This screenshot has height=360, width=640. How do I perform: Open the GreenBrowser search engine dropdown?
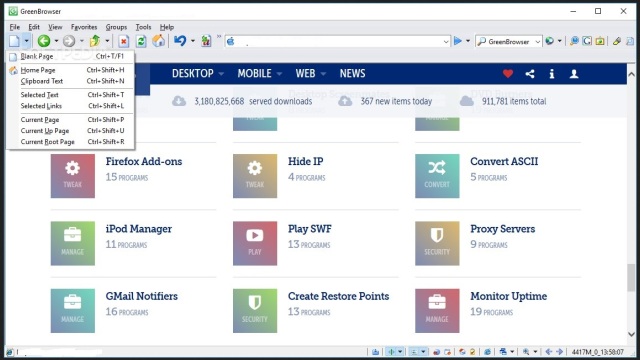(x=538, y=41)
